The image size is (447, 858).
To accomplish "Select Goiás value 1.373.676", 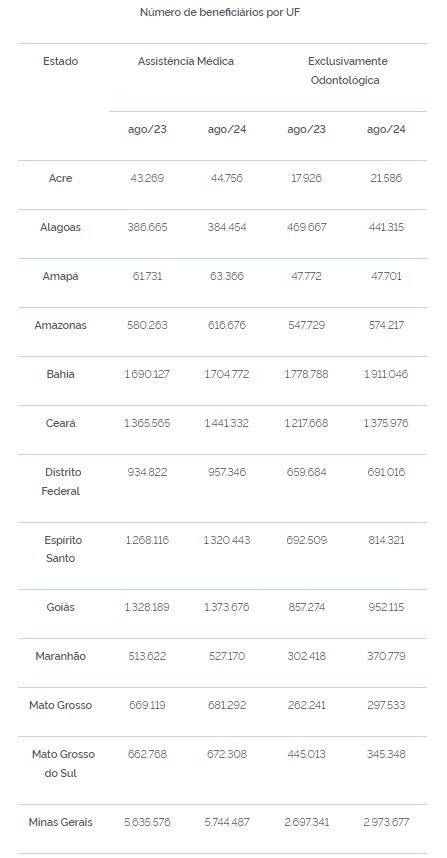I will coord(227,607).
